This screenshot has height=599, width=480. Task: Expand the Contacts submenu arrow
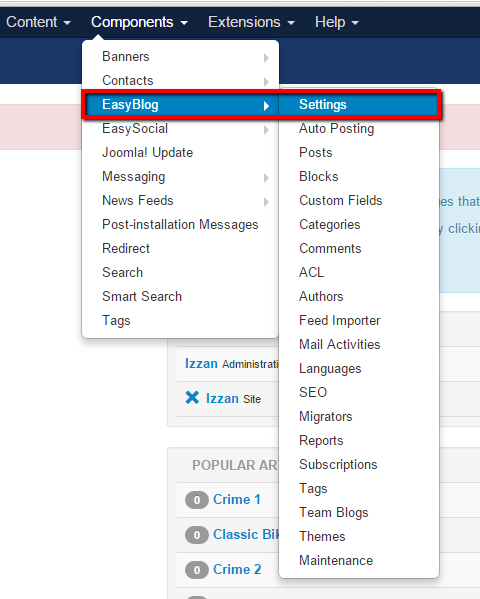[266, 82]
